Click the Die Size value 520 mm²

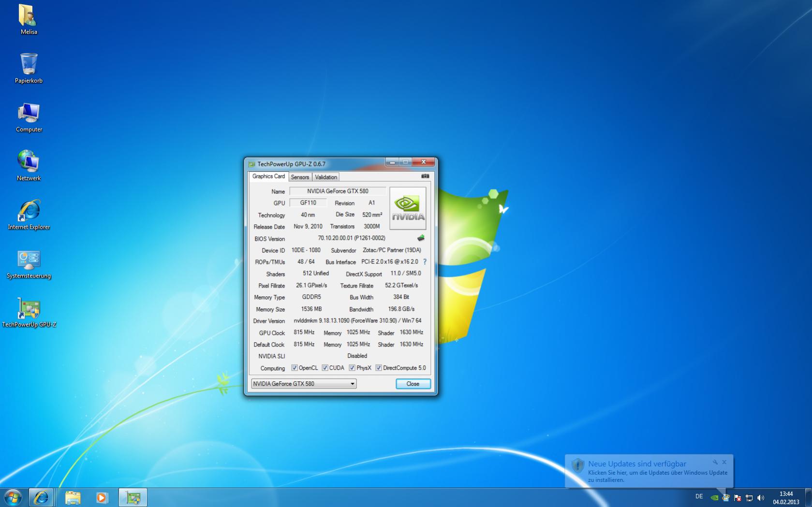[x=372, y=215]
